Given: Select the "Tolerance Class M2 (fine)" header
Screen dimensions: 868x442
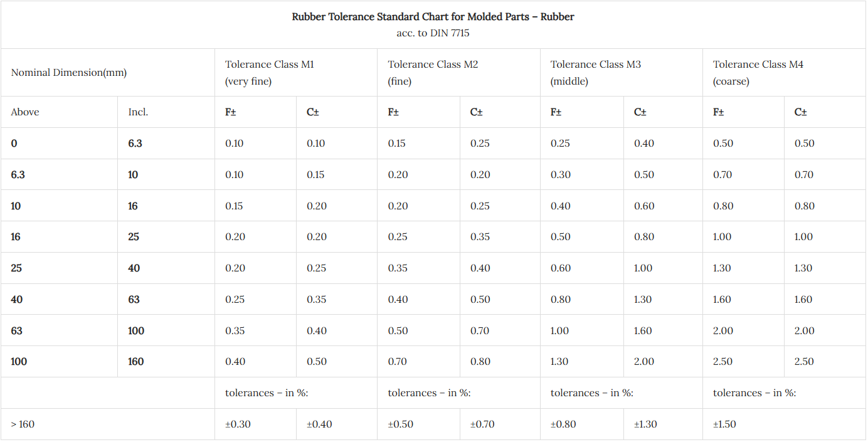Looking at the screenshot, I should pyautogui.click(x=433, y=73).
